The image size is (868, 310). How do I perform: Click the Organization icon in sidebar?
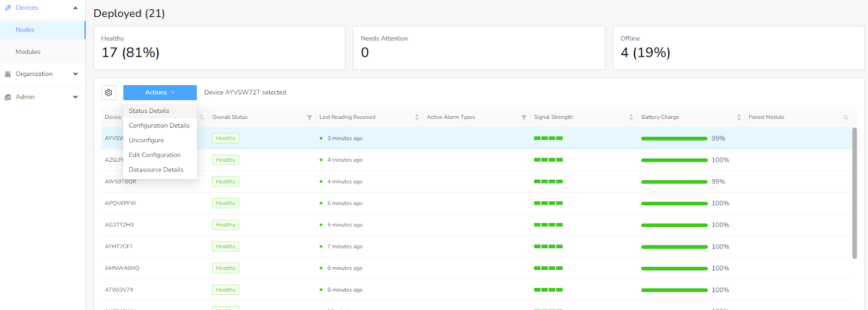8,74
